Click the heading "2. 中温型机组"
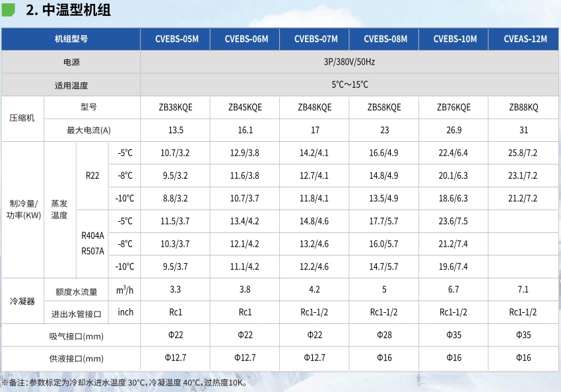This screenshot has width=561, height=392. tap(68, 10)
